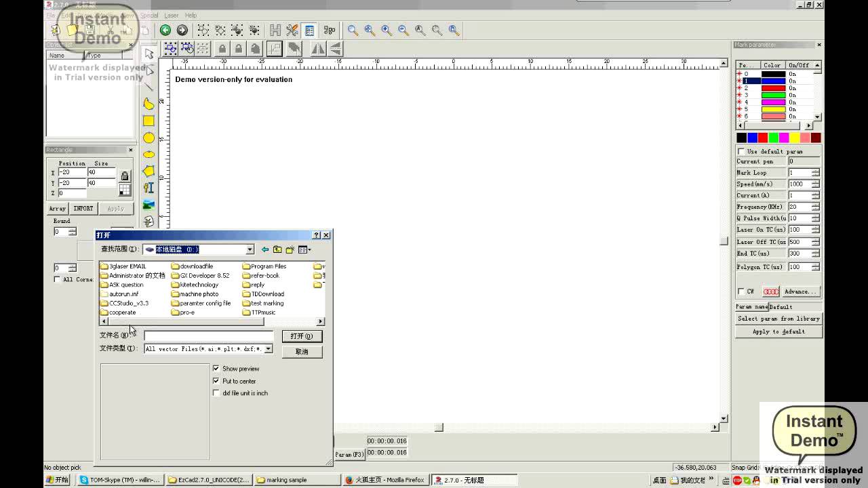Go back one folder in Open dialog
This screenshot has height=488, width=868.
click(x=265, y=249)
